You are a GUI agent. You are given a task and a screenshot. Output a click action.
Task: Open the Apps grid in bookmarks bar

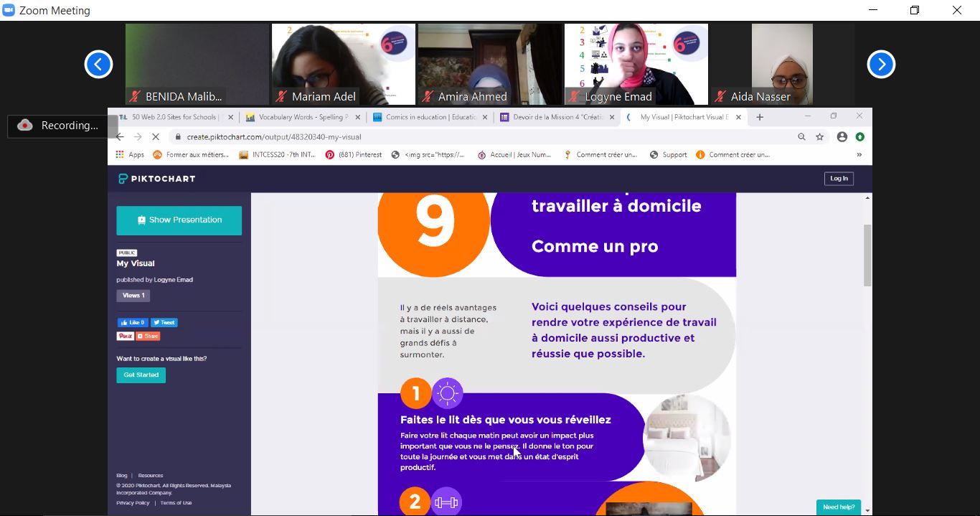[130, 154]
